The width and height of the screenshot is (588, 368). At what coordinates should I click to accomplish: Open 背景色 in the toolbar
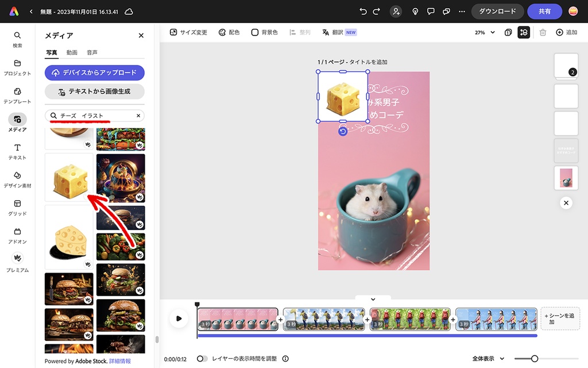tap(264, 32)
